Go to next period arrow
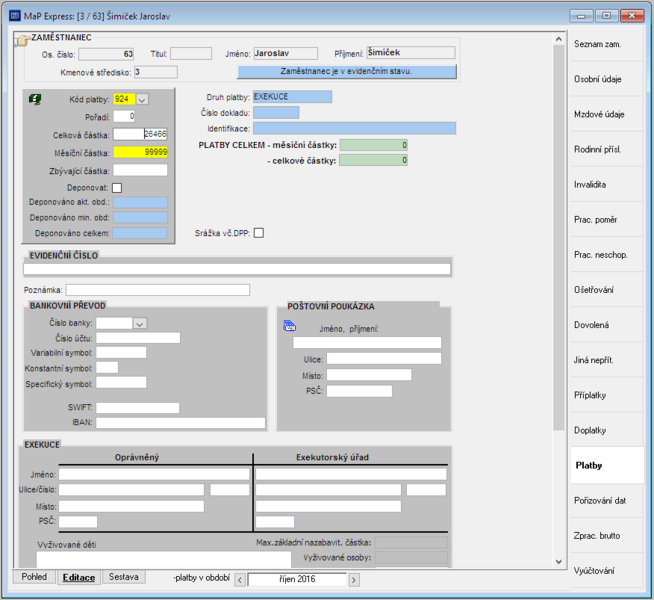Viewport: 654px width, 600px height. click(x=354, y=580)
